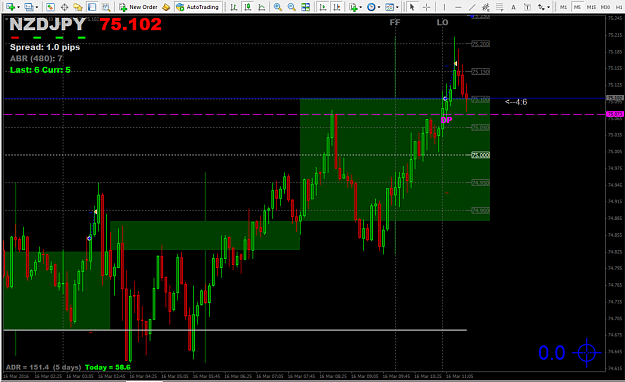
Task: Click the blue crosshair target symbol
Action: pyautogui.click(x=587, y=352)
